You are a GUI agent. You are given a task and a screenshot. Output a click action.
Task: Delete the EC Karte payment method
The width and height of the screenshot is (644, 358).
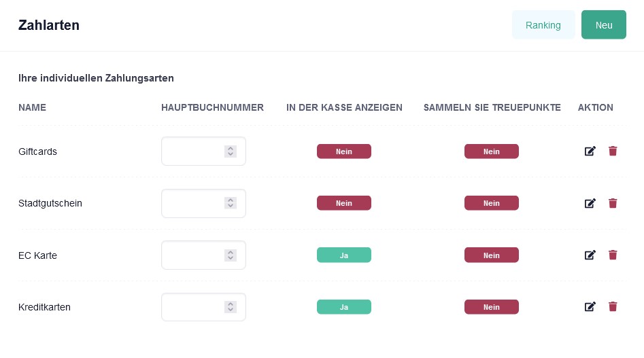pos(613,255)
